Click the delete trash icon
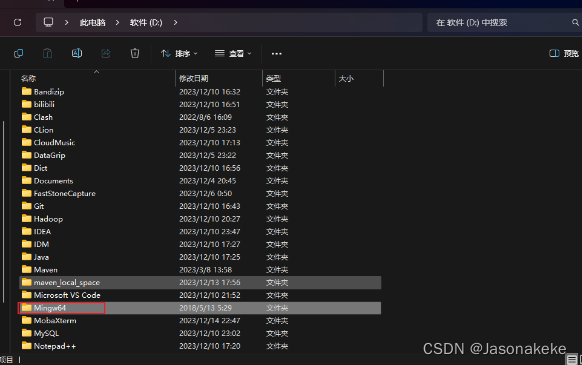Viewport: 582px width, 365px height. click(x=135, y=53)
